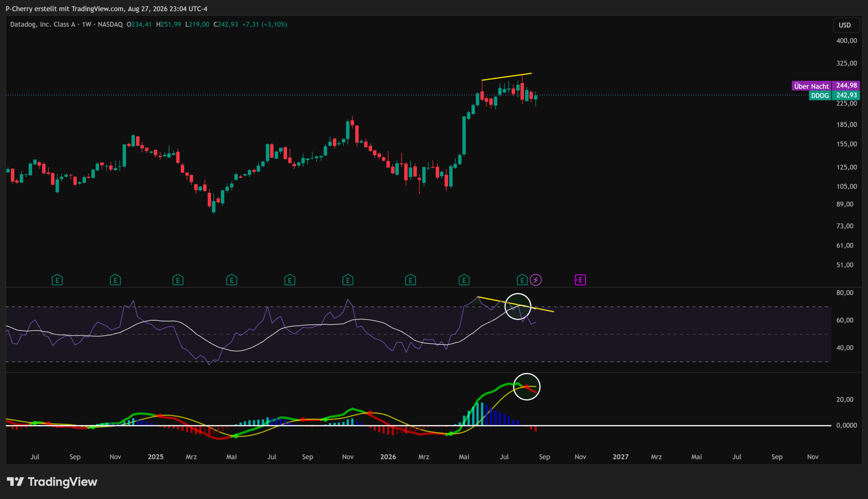Viewport: 868px width, 499px height.
Task: Click the Datadog, Inc. Class A symbol title
Action: click(x=42, y=24)
